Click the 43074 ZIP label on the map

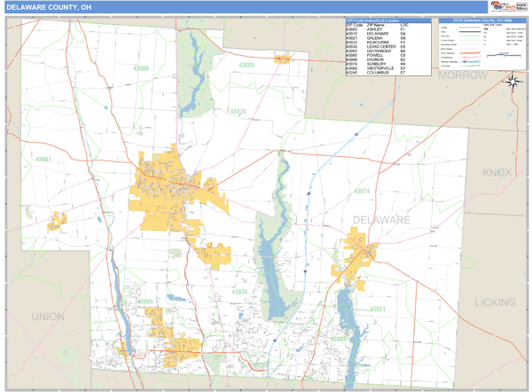coord(362,191)
